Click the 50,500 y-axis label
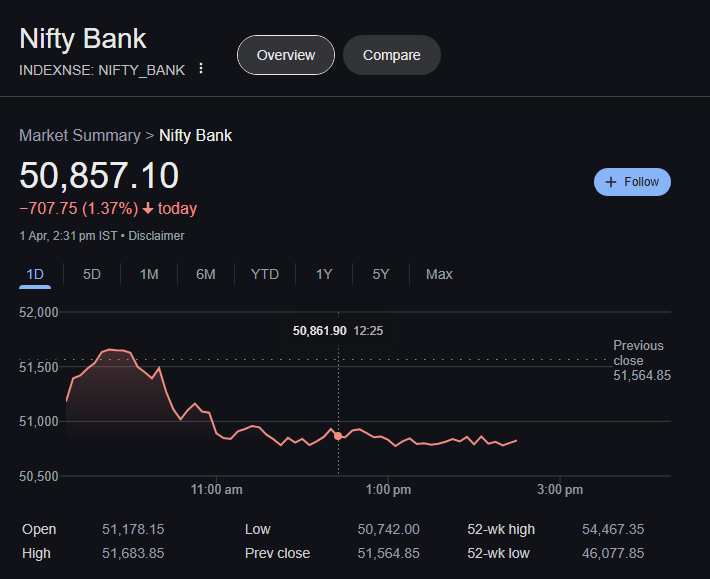Screen dimensions: 710x579 tap(38, 476)
